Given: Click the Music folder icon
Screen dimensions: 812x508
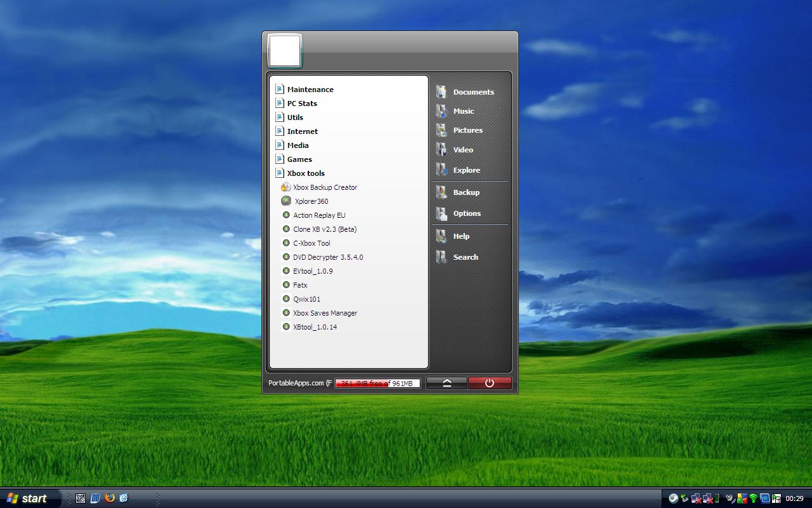Looking at the screenshot, I should coord(442,111).
